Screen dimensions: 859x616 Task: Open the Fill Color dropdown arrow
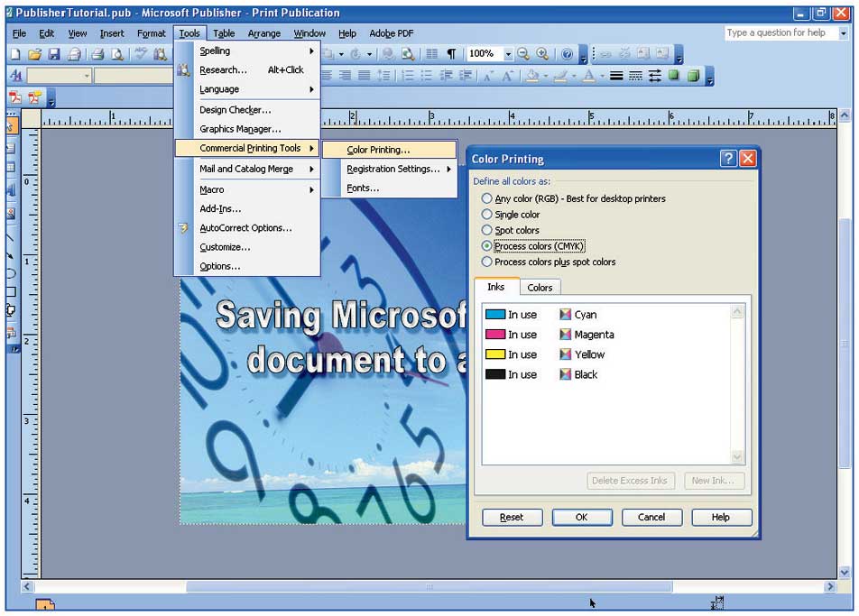tap(546, 76)
